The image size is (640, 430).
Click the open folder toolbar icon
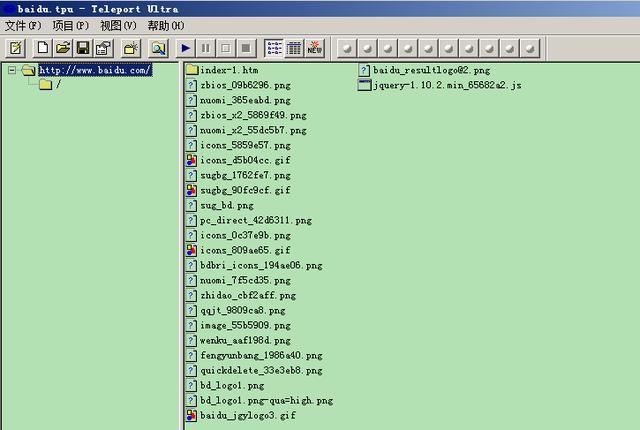coord(63,48)
